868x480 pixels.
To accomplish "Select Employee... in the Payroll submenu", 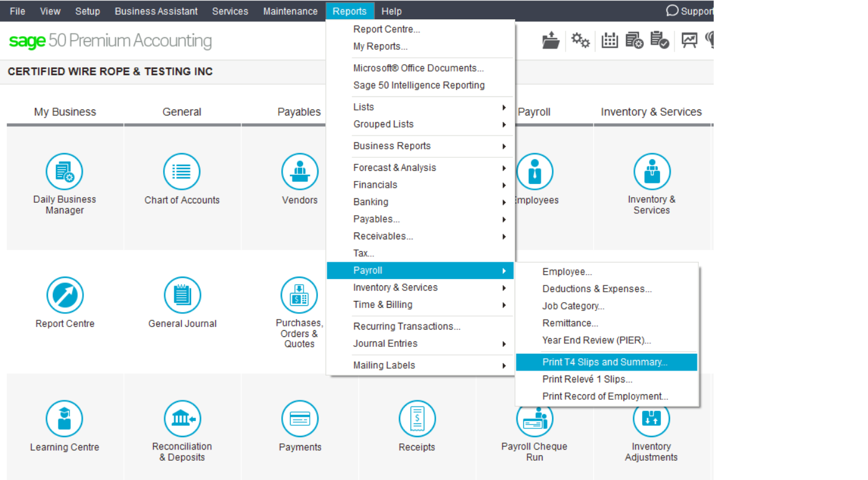I will (x=607, y=272).
